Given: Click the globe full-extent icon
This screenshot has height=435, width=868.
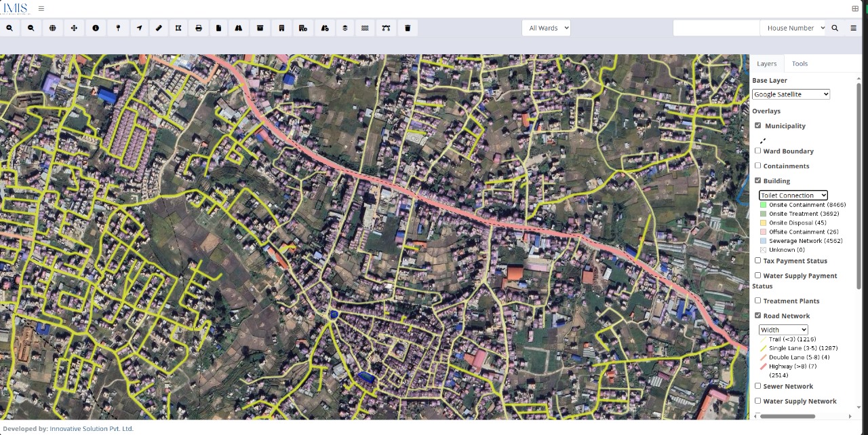Looking at the screenshot, I should 53,28.
